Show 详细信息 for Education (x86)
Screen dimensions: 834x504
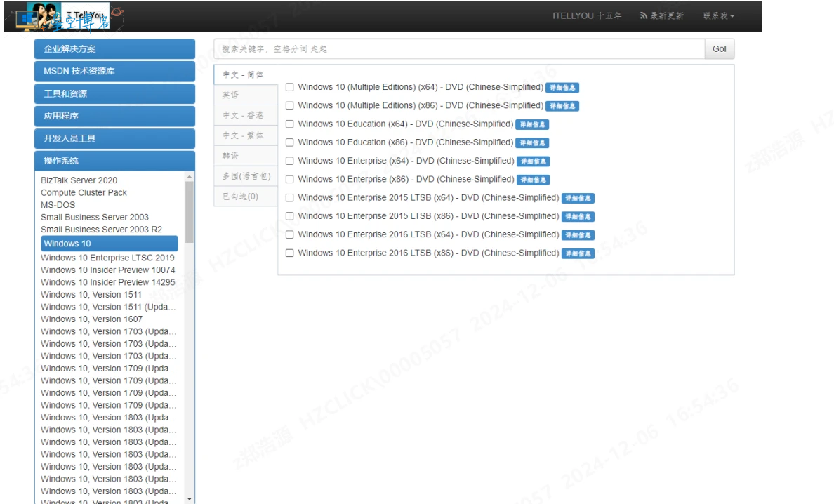pyautogui.click(x=532, y=143)
